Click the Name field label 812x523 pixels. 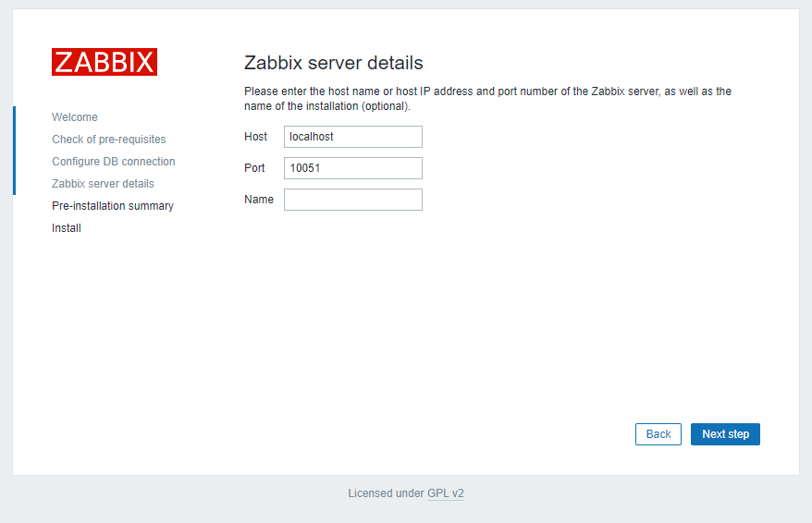(259, 200)
